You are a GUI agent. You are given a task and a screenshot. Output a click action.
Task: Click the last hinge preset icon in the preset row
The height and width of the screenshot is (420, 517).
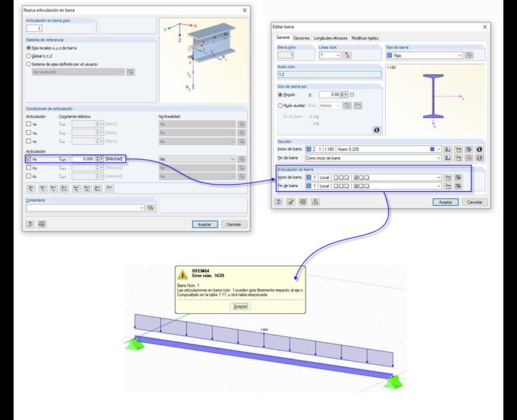click(110, 189)
